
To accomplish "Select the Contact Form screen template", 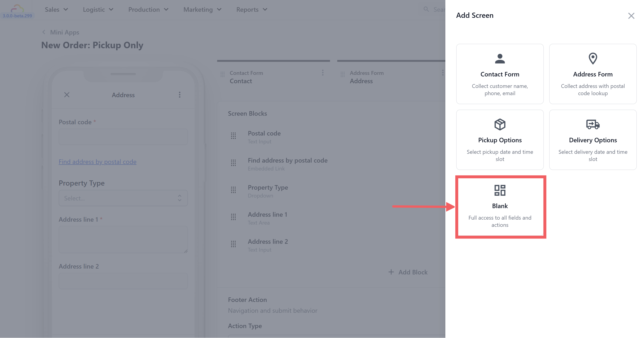I will (500, 74).
